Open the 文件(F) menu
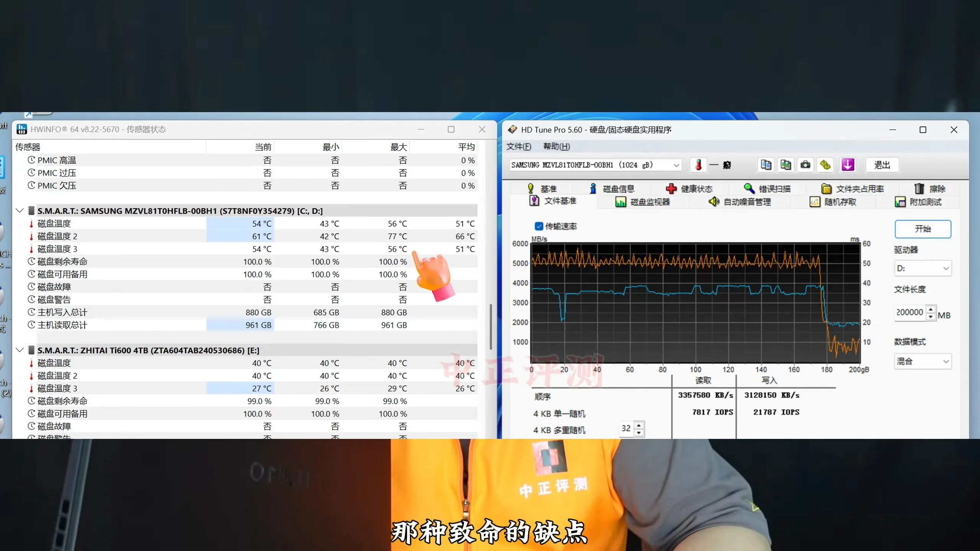 (519, 146)
